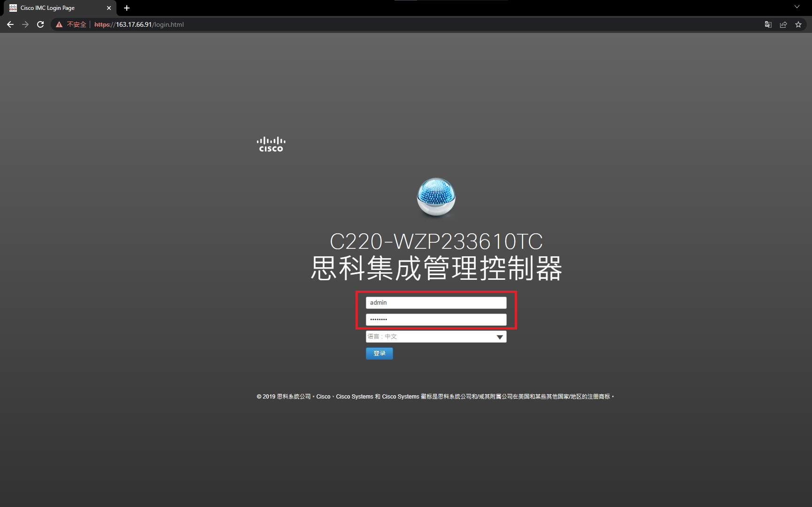Click the language dropdown arrow
Image resolution: width=812 pixels, height=507 pixels.
(500, 337)
